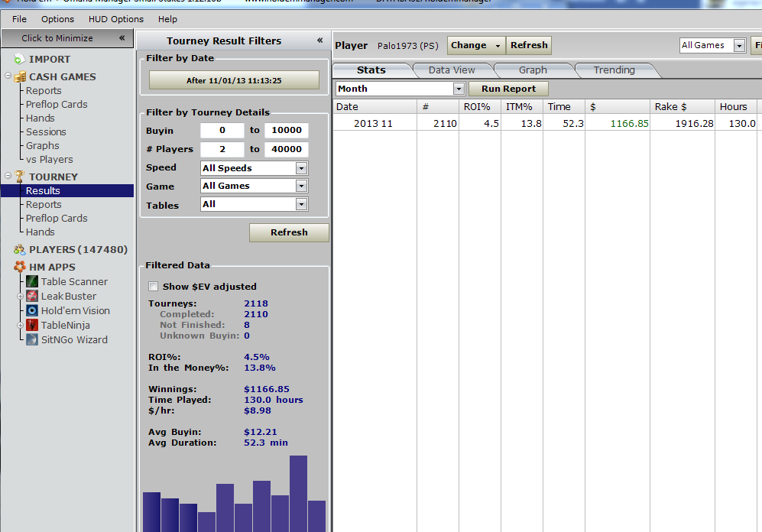Select Results under Tourney
762x532 pixels.
coord(67,191)
